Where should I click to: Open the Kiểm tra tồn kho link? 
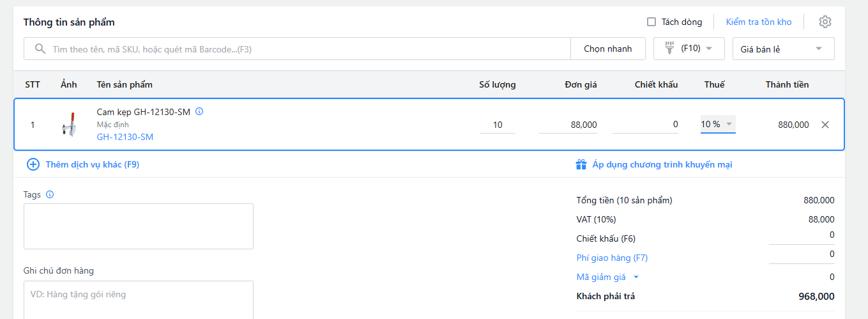759,22
